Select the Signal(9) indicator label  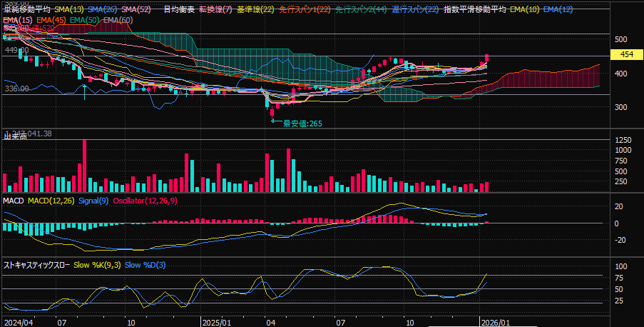pos(93,201)
